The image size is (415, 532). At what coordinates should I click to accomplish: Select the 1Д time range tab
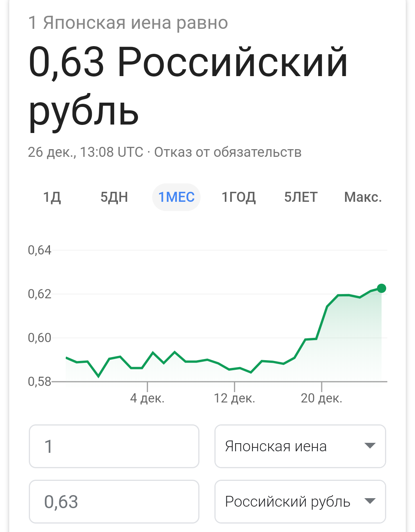click(52, 197)
